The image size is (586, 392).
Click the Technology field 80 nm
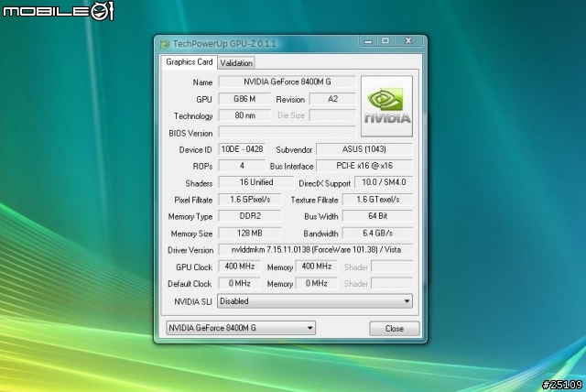(x=244, y=115)
